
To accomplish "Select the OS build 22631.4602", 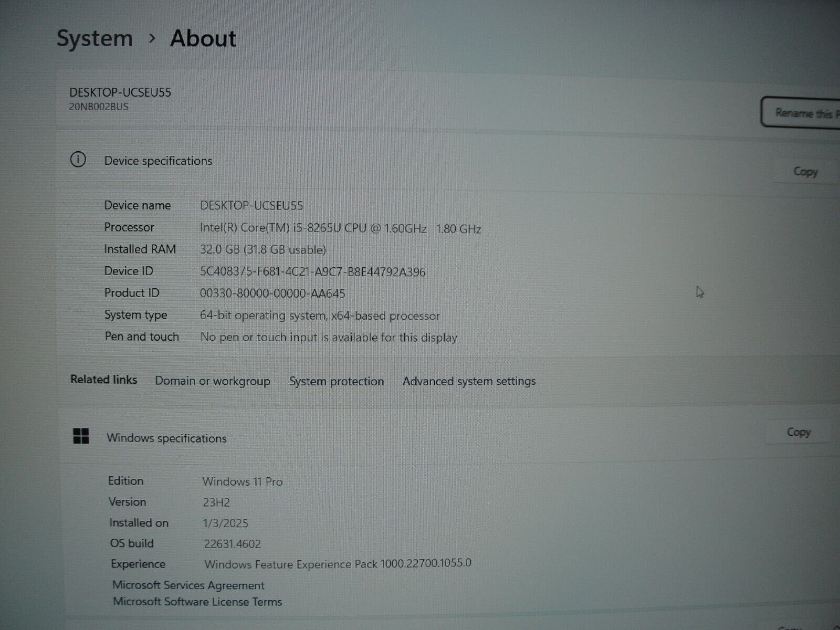I will coord(232,544).
